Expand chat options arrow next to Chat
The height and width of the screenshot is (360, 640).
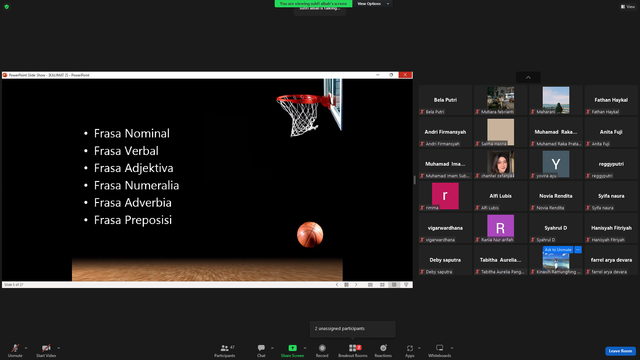(x=272, y=348)
